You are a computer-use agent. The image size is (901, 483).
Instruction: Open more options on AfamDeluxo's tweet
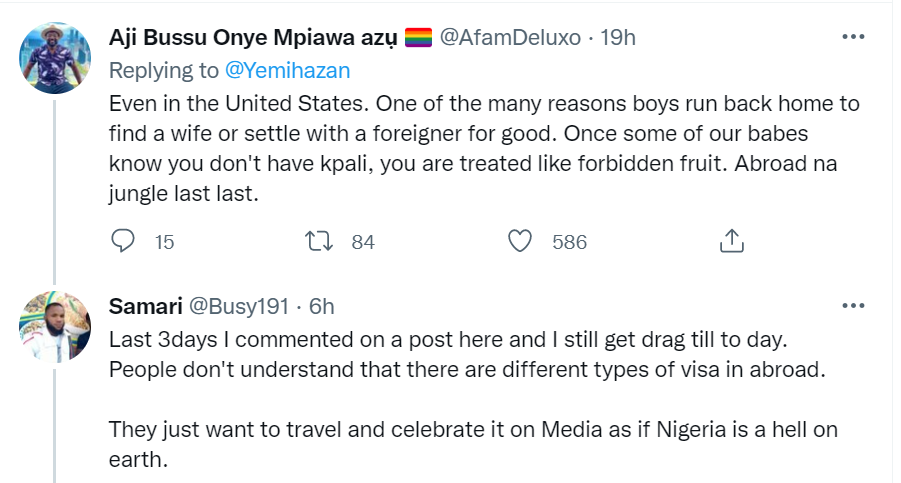tap(852, 38)
